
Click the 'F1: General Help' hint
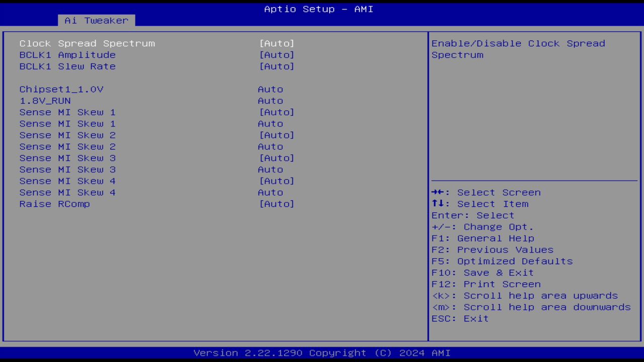[x=482, y=238]
